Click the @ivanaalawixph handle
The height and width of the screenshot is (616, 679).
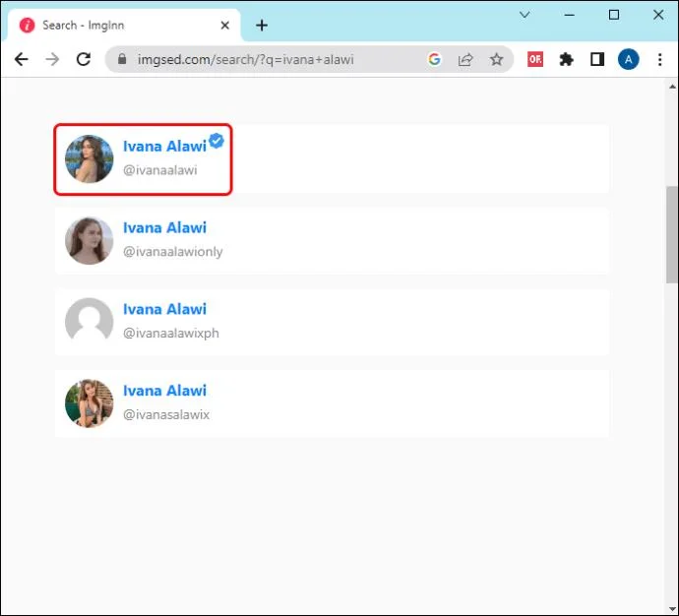[170, 333]
